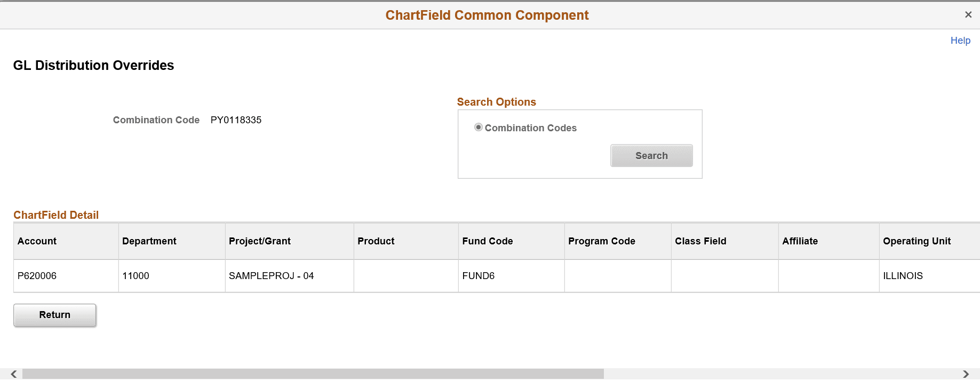The height and width of the screenshot is (381, 980).
Task: Click the Class Field column header
Action: (700, 241)
